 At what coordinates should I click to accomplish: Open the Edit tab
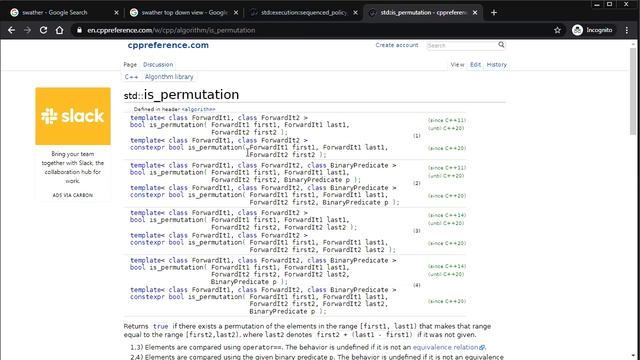point(475,64)
